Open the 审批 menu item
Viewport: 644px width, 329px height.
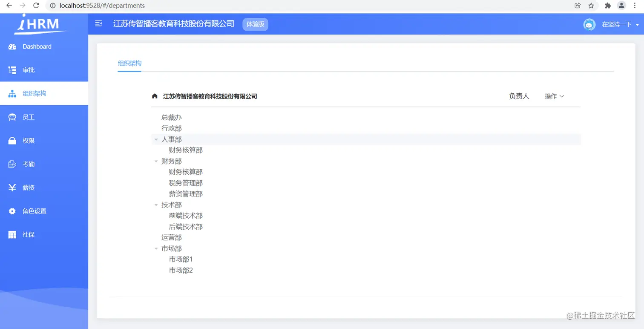44,70
